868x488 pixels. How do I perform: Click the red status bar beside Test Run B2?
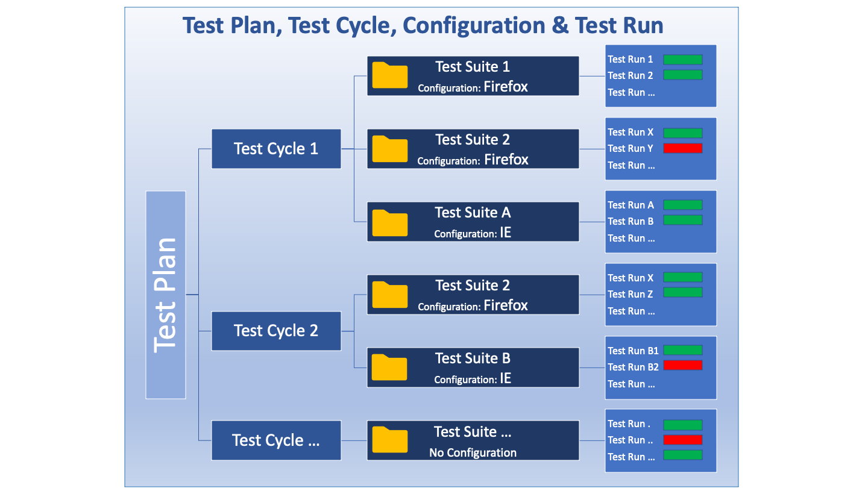(x=683, y=365)
